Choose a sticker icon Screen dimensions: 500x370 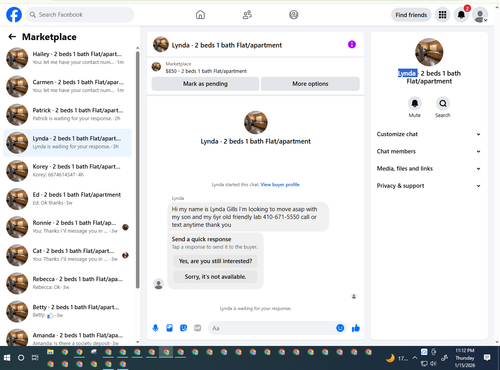point(184,328)
